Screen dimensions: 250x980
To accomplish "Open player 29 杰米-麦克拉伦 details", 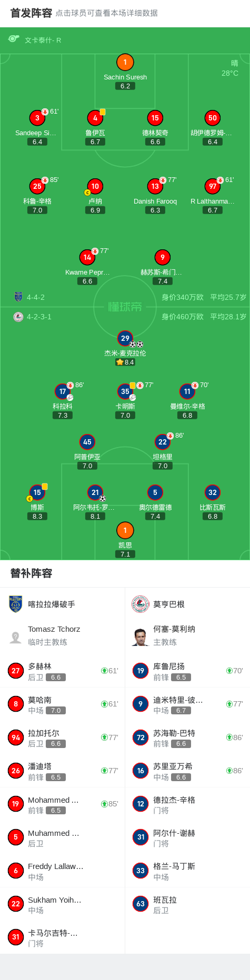I will 125,338.
